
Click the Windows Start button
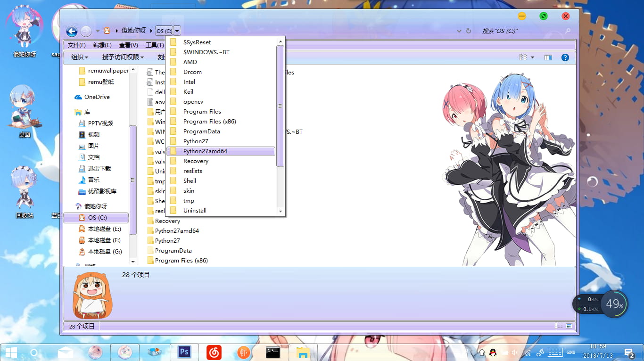click(x=11, y=352)
